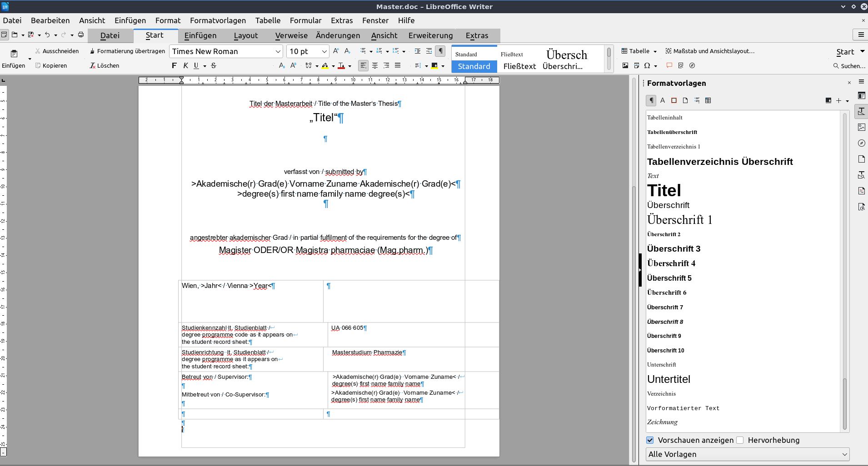868x466 pixels.
Task: Center align the paragraph
Action: [x=375, y=66]
